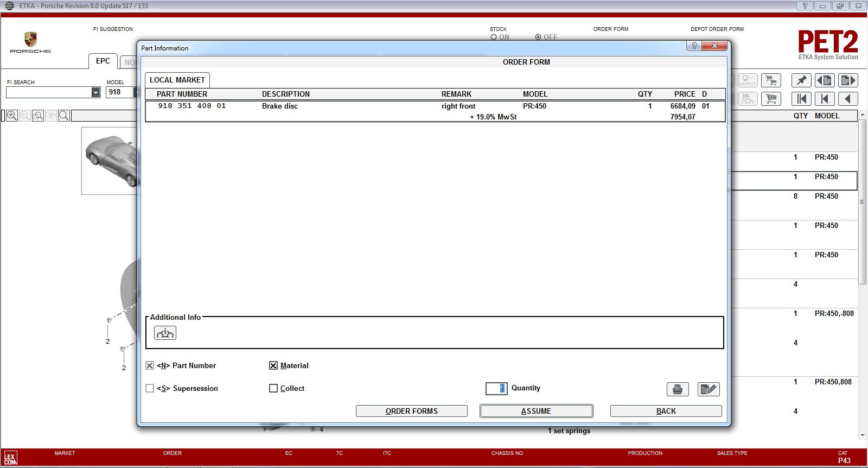Click the plain magnifier search icon

(64, 116)
